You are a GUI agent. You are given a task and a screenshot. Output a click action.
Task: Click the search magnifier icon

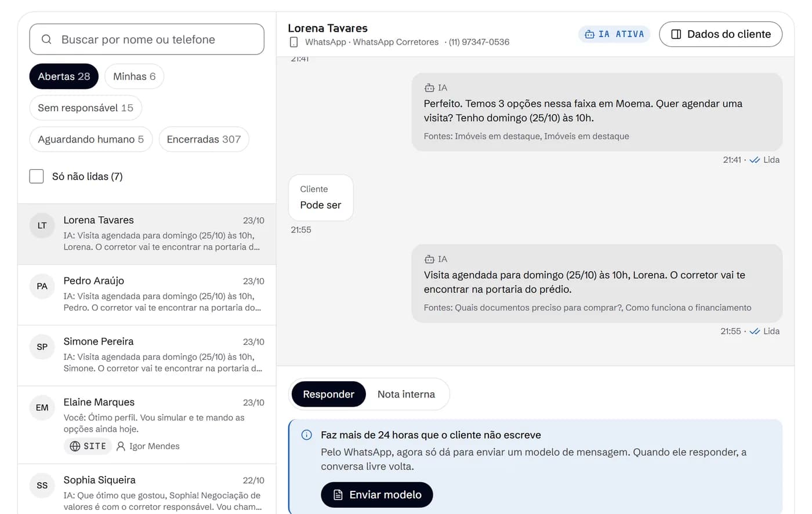click(46, 39)
